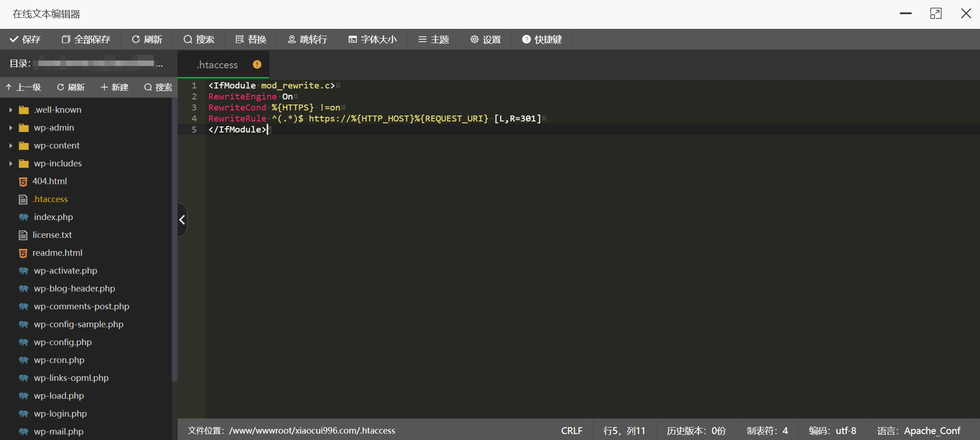The width and height of the screenshot is (980, 440).
Task: Click the Apache_Conf language selector in status bar
Action: 919,431
